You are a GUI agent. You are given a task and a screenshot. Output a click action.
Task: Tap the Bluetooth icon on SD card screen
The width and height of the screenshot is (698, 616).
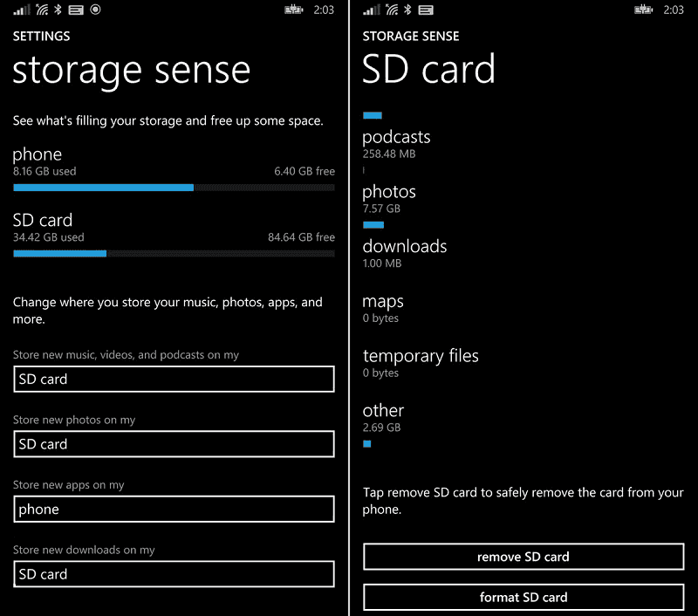pyautogui.click(x=407, y=10)
